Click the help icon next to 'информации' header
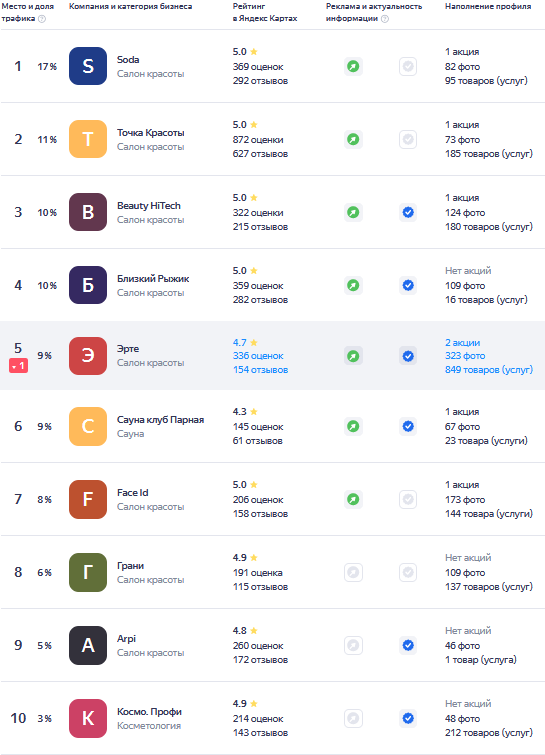The image size is (545, 755). click(x=385, y=19)
